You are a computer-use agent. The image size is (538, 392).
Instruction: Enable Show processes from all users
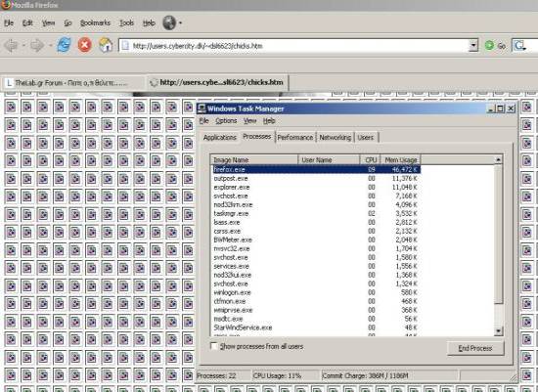point(214,346)
